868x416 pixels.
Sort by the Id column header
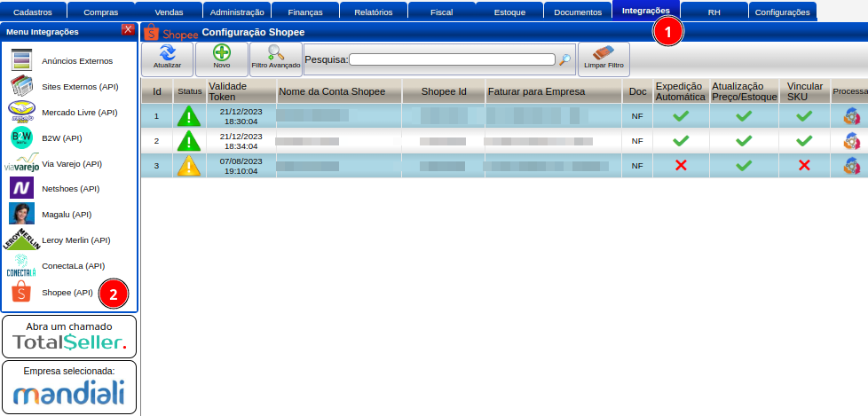point(157,91)
